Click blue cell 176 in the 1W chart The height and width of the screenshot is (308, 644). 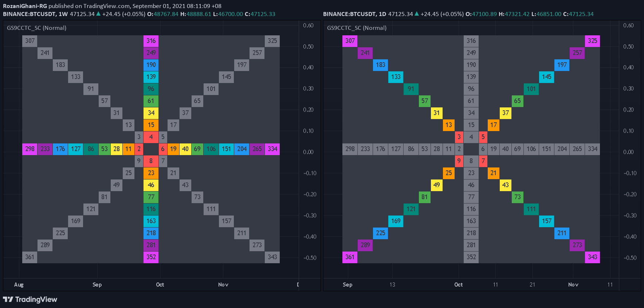click(60, 149)
